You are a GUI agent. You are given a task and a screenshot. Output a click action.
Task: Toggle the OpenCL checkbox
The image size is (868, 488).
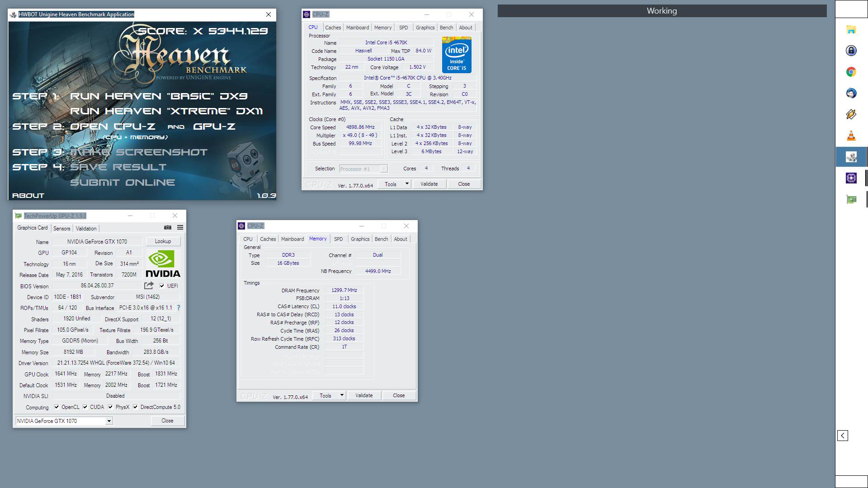coord(57,407)
